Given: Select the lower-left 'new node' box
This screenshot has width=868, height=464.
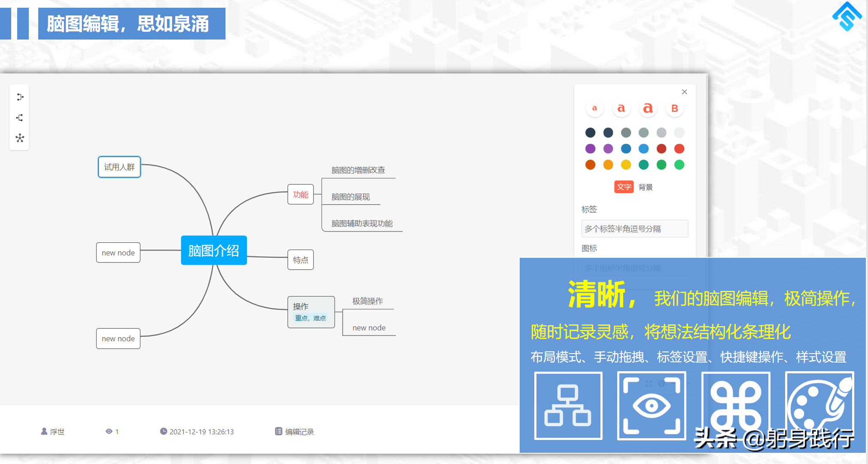Looking at the screenshot, I should [x=118, y=339].
